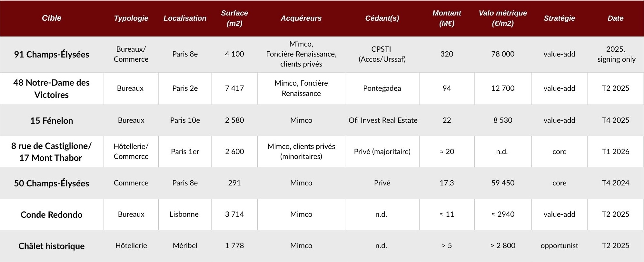The image size is (644, 262).
Task: Click the opportunist strategy cell
Action: click(559, 246)
